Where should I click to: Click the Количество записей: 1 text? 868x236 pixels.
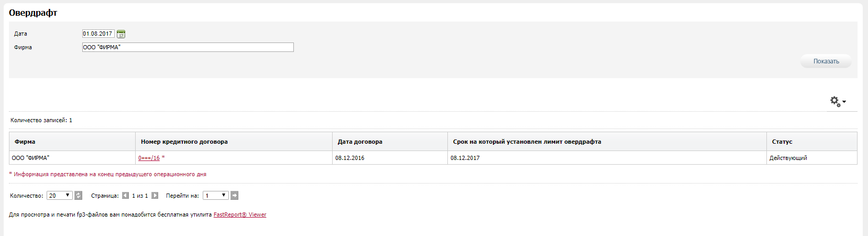coord(41,120)
